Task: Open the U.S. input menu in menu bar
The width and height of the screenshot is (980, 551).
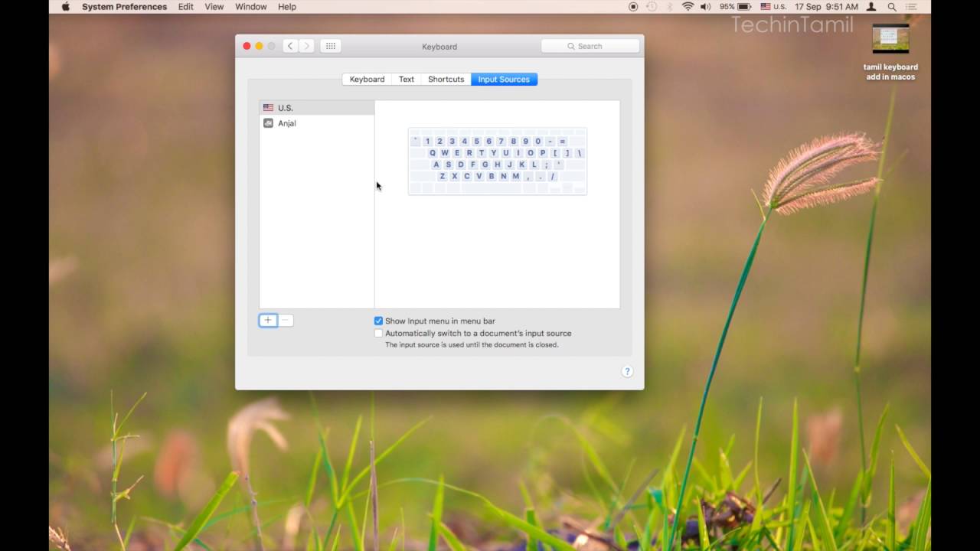Action: [x=773, y=6]
